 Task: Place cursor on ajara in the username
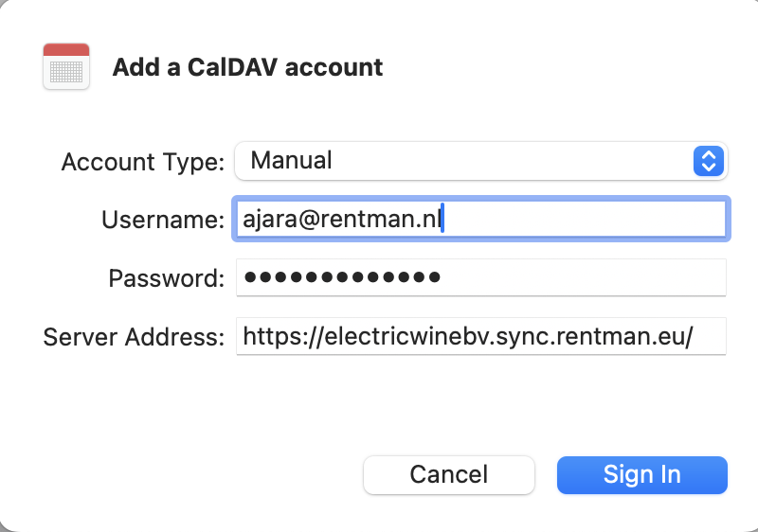269,220
